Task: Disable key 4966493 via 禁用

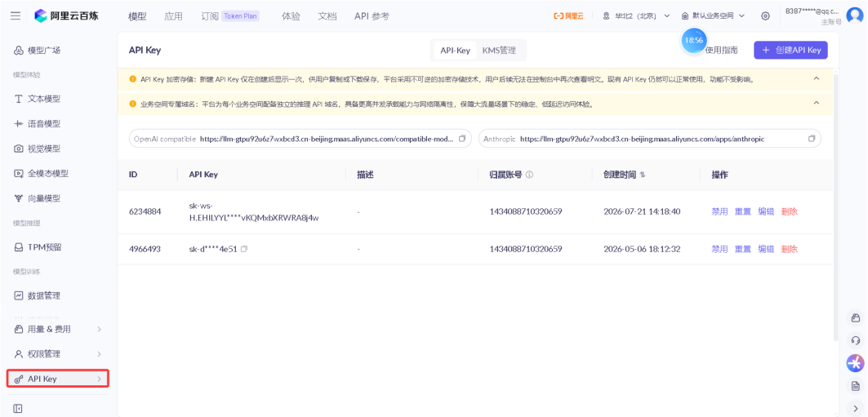Action: coord(719,249)
